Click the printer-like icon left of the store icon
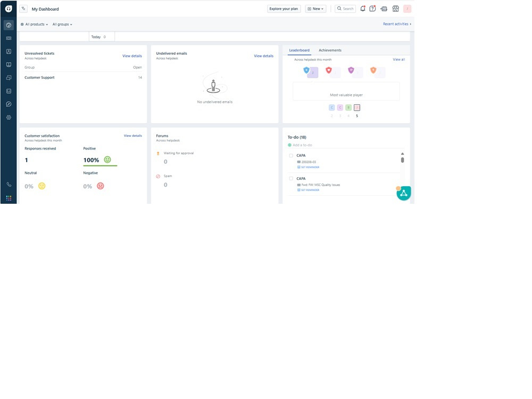This screenshot has height=399, width=532. (384, 9)
